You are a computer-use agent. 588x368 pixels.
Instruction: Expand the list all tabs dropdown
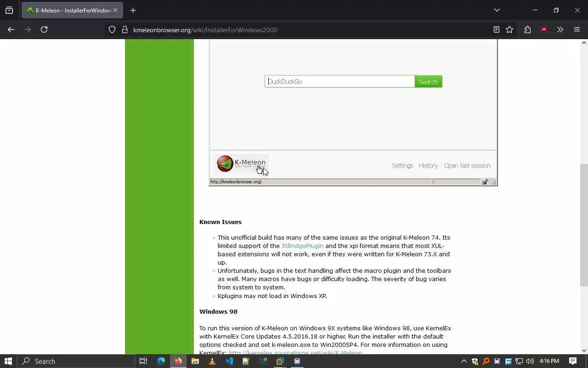click(x=497, y=10)
